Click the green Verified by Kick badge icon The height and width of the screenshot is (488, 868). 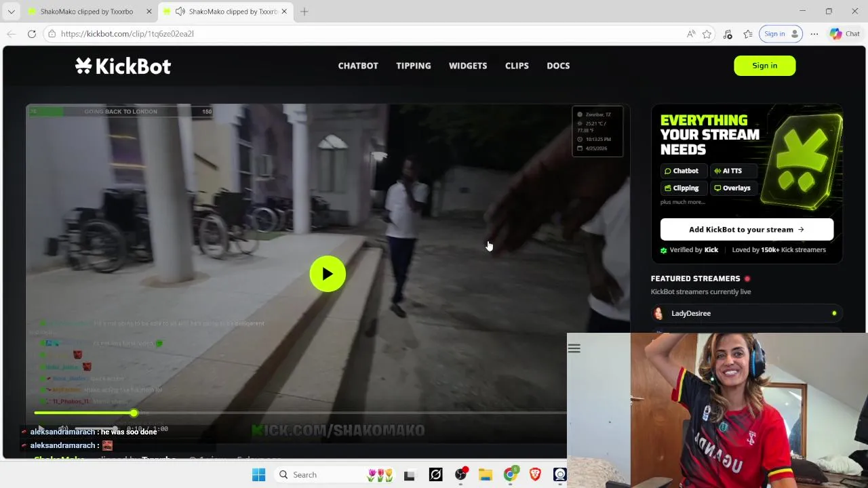pyautogui.click(x=664, y=250)
